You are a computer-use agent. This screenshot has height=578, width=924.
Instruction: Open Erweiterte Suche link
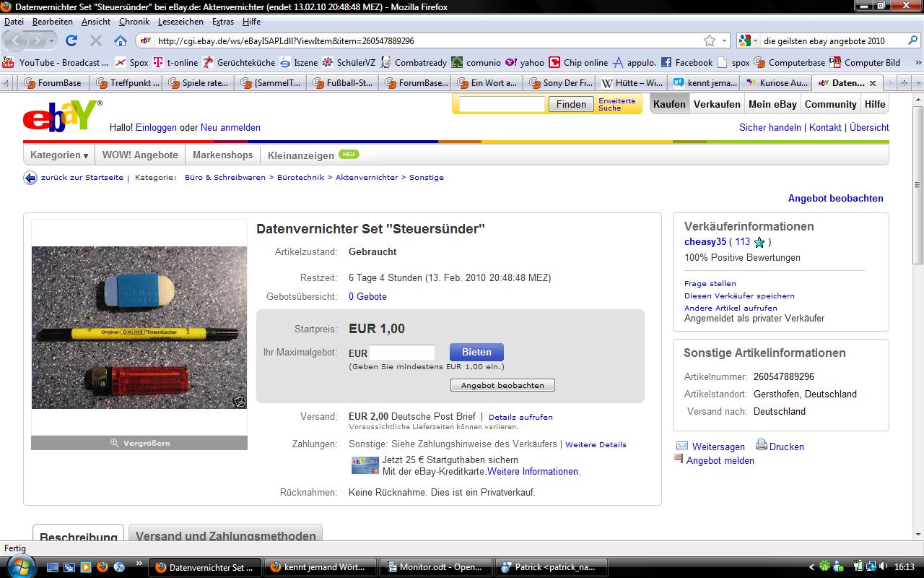(x=616, y=104)
